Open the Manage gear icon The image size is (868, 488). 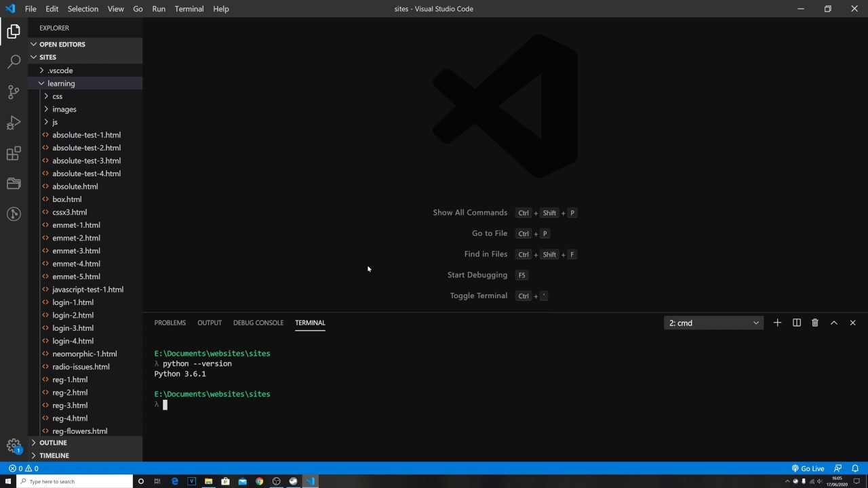click(14, 445)
